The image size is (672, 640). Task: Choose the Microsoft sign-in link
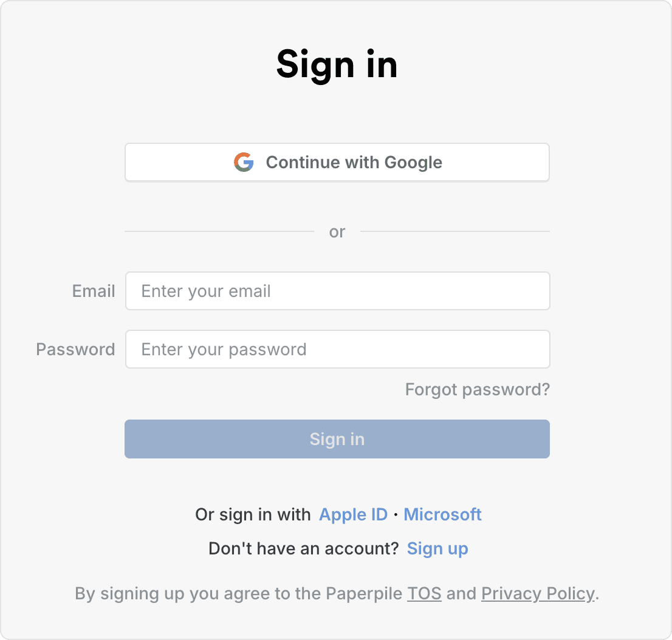coord(442,514)
